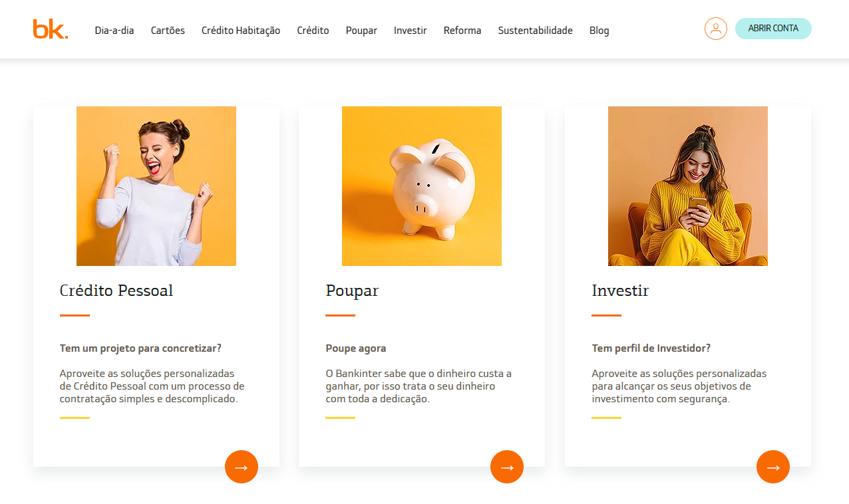Click the Crédito Pessoal card heading
Screen dimensions: 849x504
tap(116, 291)
